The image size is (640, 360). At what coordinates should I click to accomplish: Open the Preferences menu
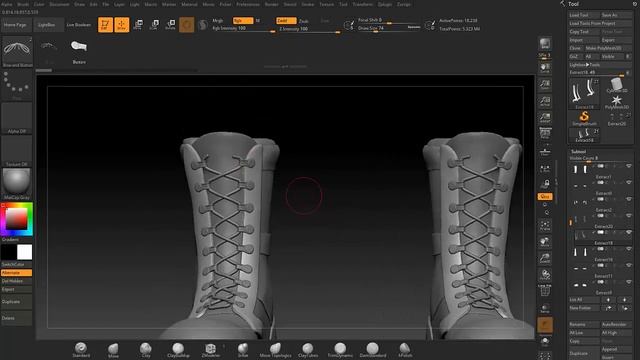[248, 4]
